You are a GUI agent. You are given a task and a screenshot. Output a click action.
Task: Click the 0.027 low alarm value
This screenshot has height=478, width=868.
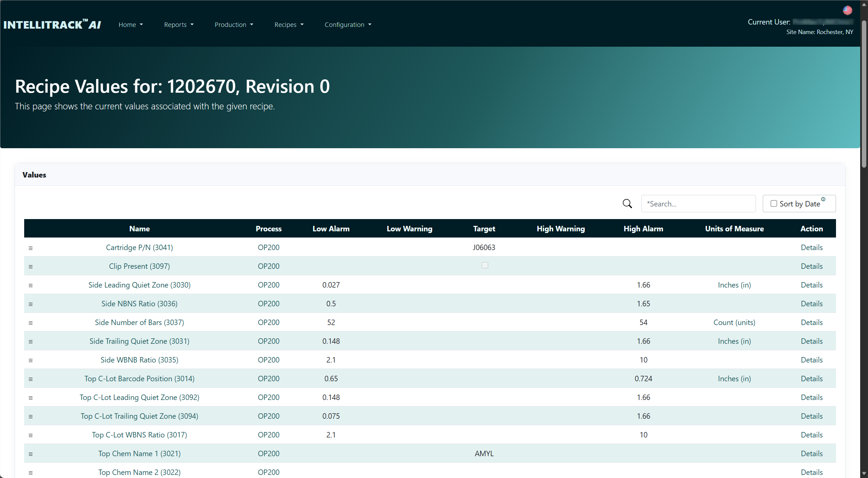coord(331,285)
